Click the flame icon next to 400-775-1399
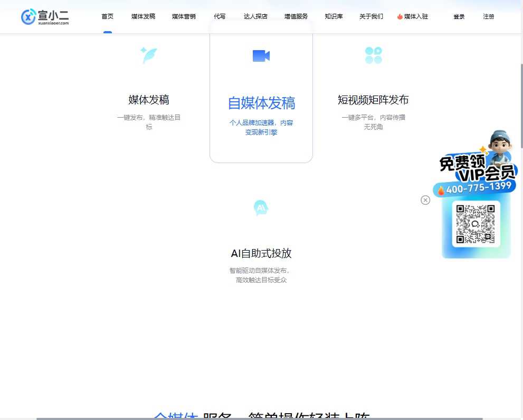The height and width of the screenshot is (420, 523). pyautogui.click(x=441, y=191)
